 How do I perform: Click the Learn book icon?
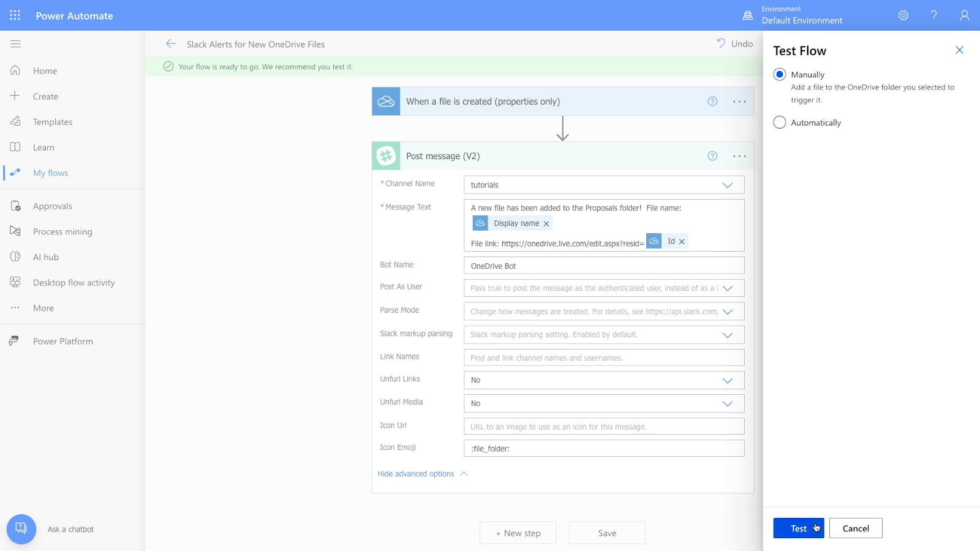[15, 147]
